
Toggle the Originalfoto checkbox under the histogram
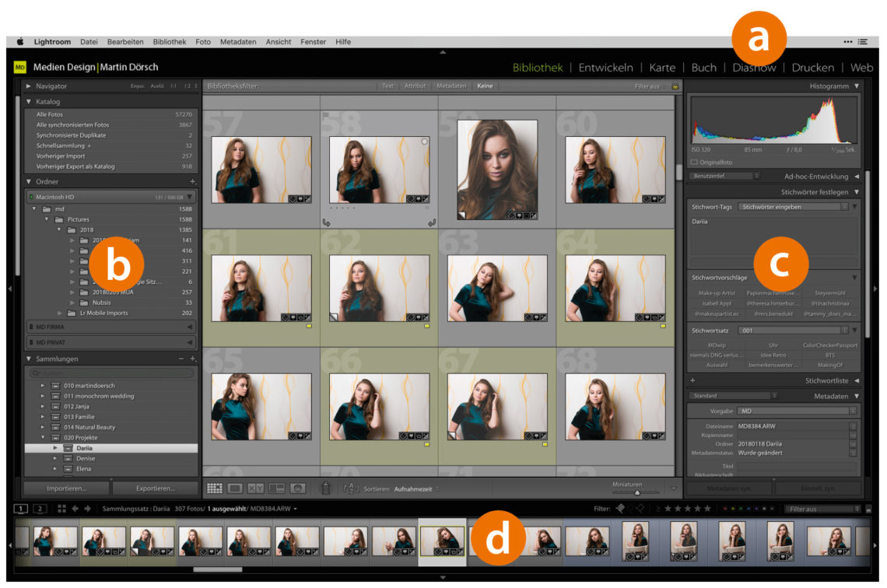(694, 162)
